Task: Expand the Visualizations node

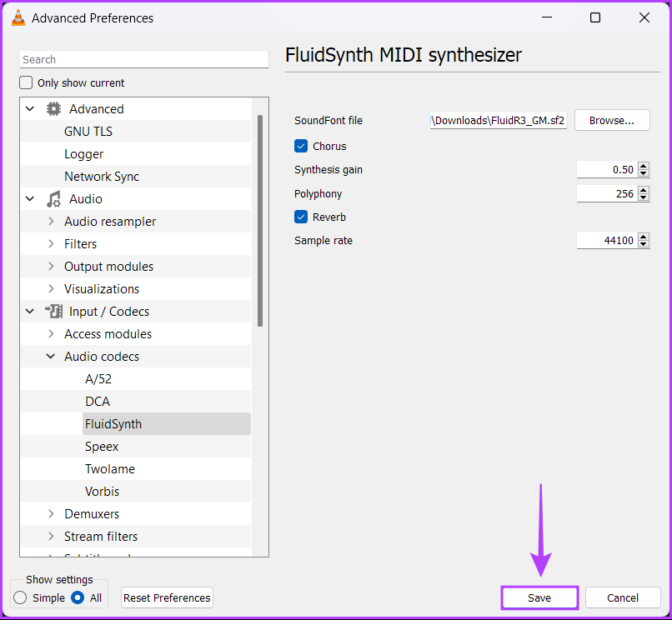Action: (x=51, y=289)
